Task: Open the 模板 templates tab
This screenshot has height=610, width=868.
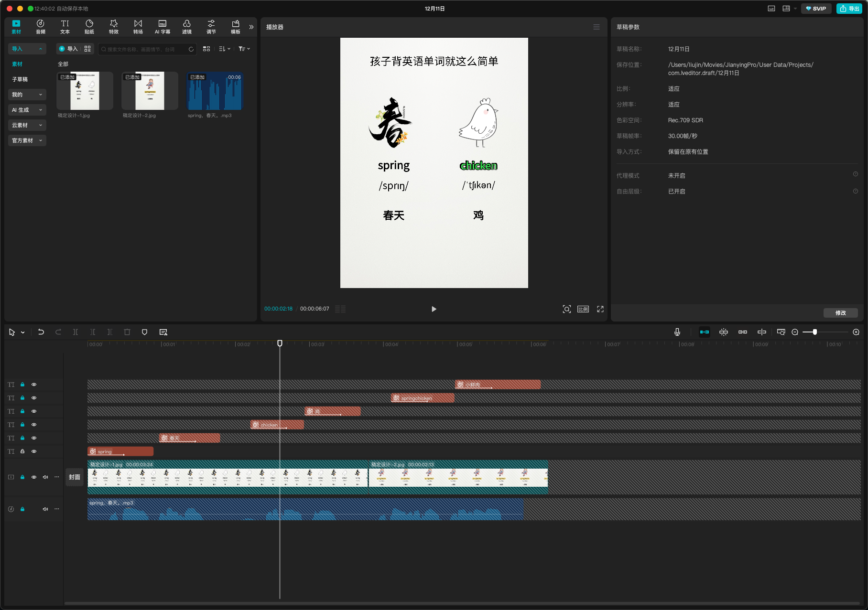Action: tap(236, 27)
